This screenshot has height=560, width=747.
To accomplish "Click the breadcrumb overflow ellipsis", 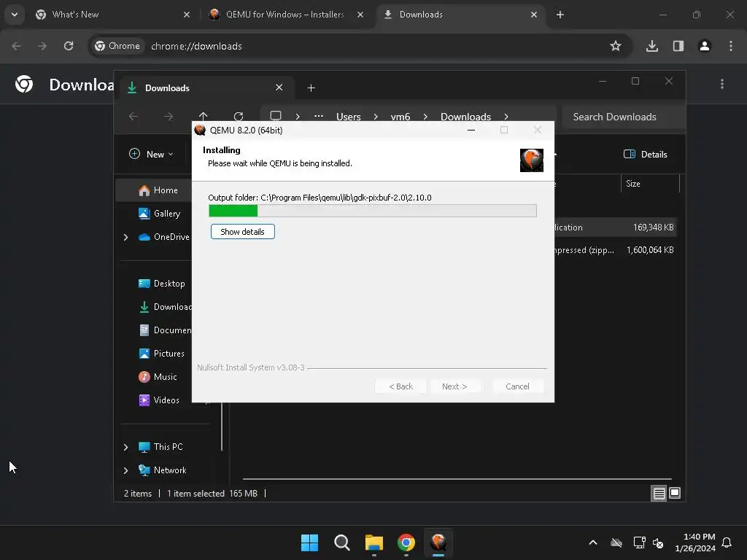I will [x=319, y=116].
